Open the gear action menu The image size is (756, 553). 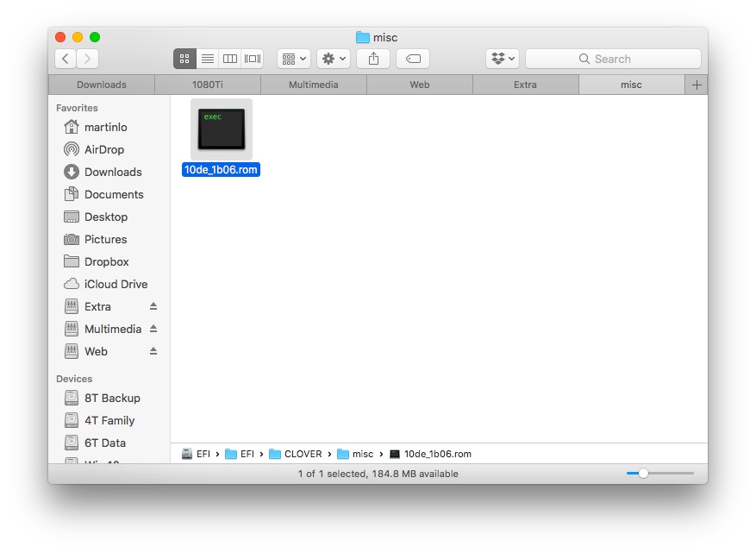[334, 59]
